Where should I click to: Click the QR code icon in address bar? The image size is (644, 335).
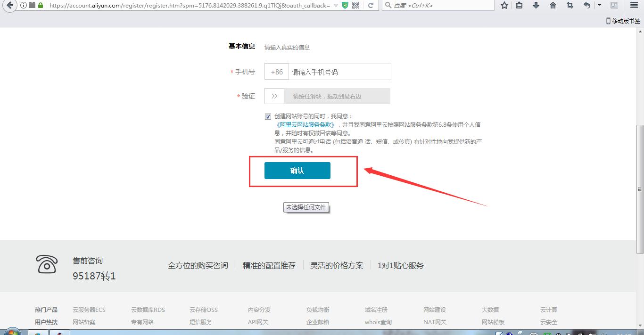coord(355,5)
